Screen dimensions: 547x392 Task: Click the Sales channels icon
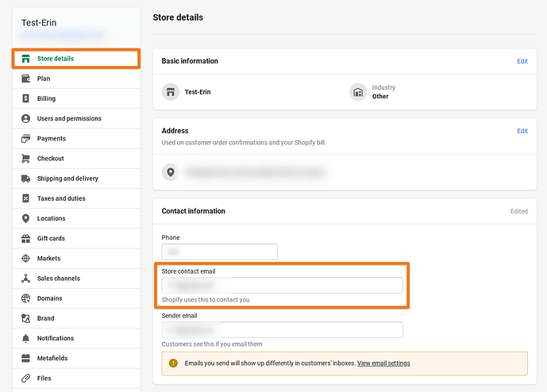tap(26, 279)
